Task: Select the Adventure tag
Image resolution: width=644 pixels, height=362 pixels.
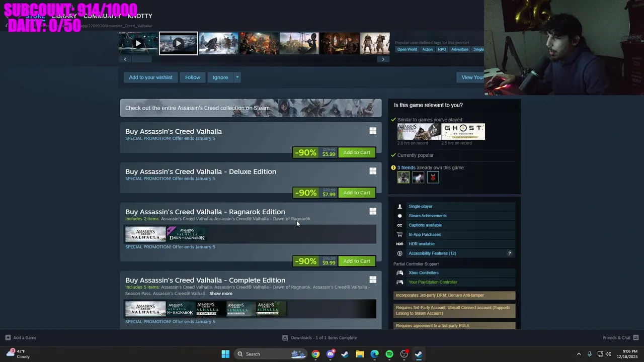Action: [x=459, y=49]
